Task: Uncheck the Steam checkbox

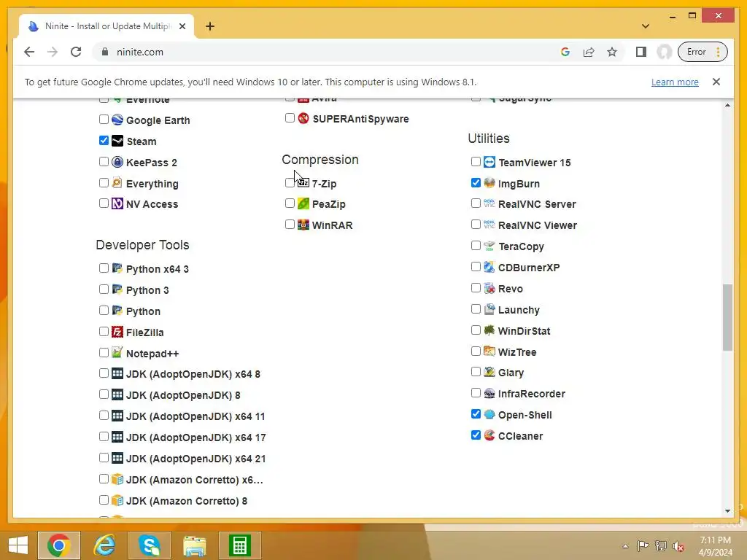Action: 104,141
